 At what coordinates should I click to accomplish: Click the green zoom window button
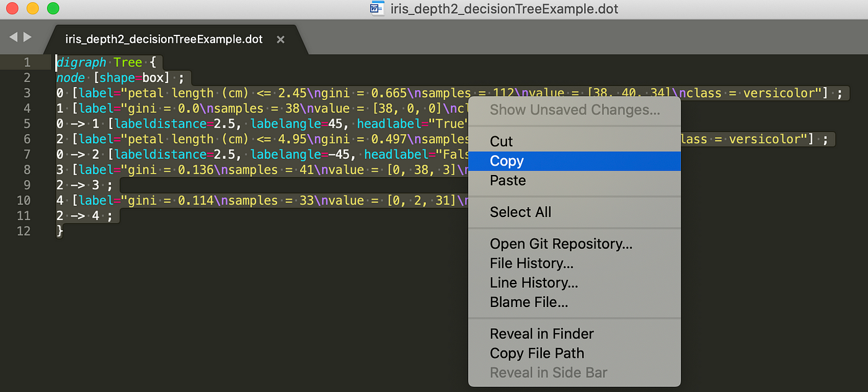[x=53, y=9]
